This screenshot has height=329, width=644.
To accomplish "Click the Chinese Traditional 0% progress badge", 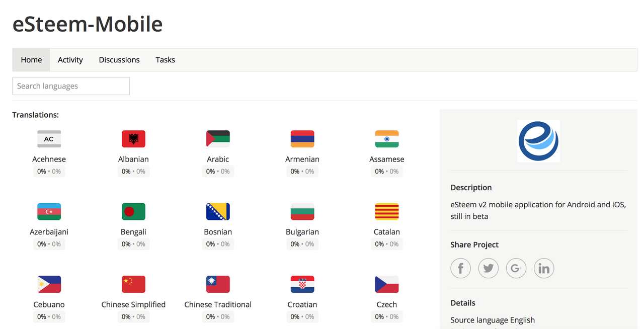I will (218, 317).
